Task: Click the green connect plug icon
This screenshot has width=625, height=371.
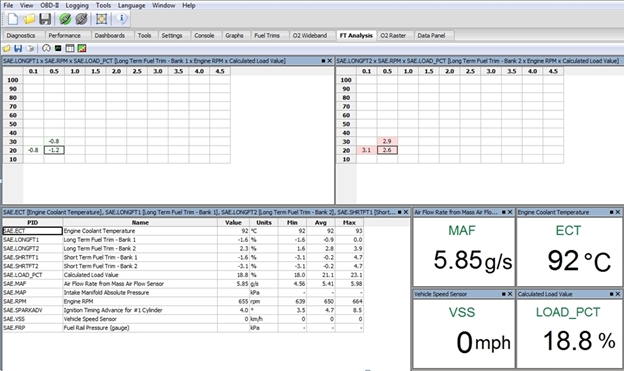Action: pyautogui.click(x=65, y=19)
